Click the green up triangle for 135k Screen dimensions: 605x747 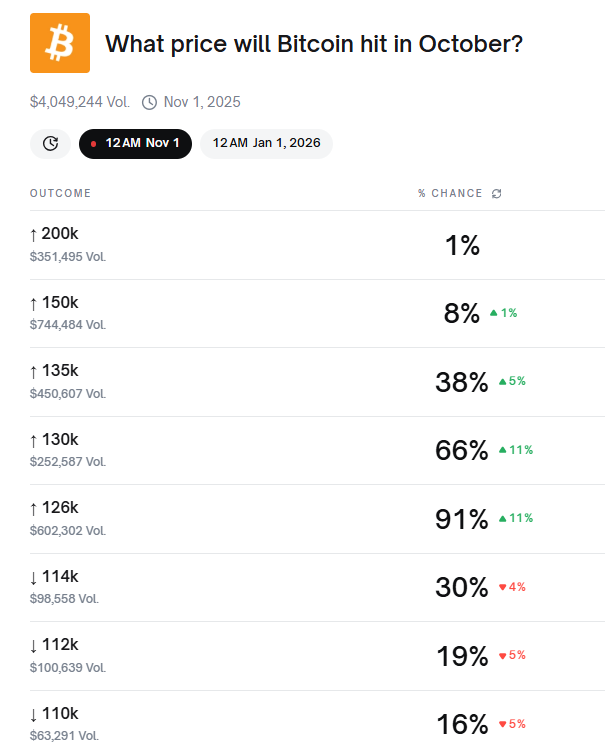click(502, 381)
